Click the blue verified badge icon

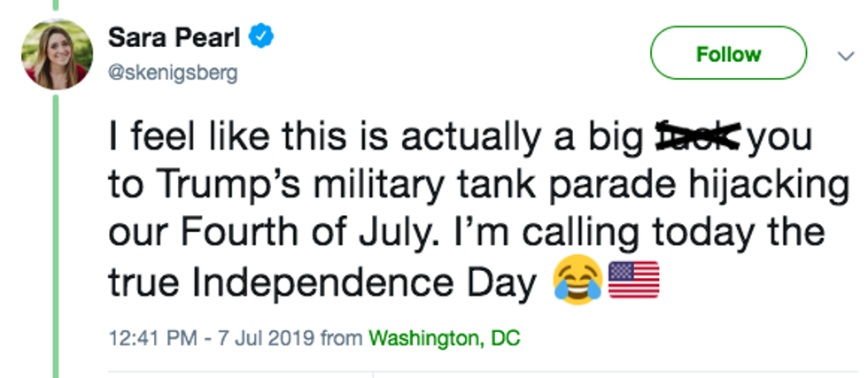pos(262,38)
